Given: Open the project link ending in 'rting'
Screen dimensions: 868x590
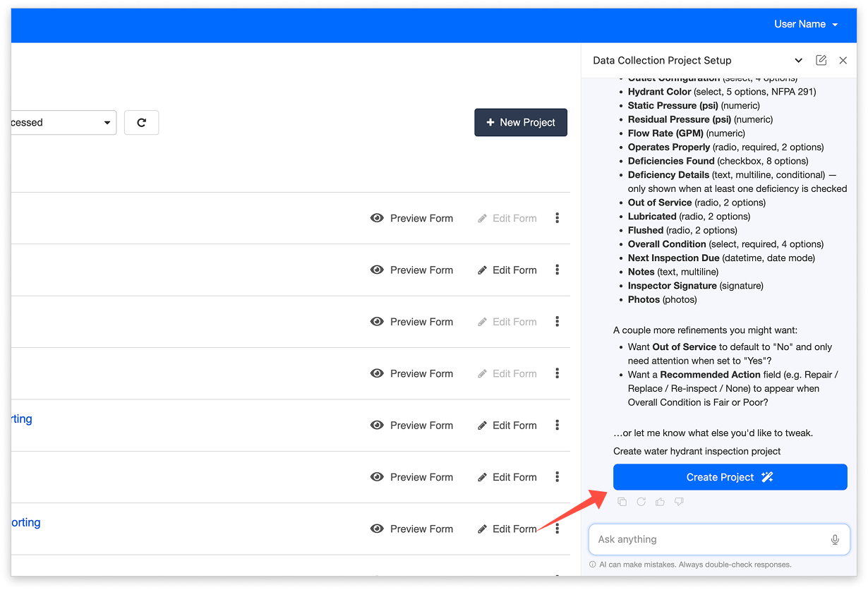Looking at the screenshot, I should click(22, 419).
